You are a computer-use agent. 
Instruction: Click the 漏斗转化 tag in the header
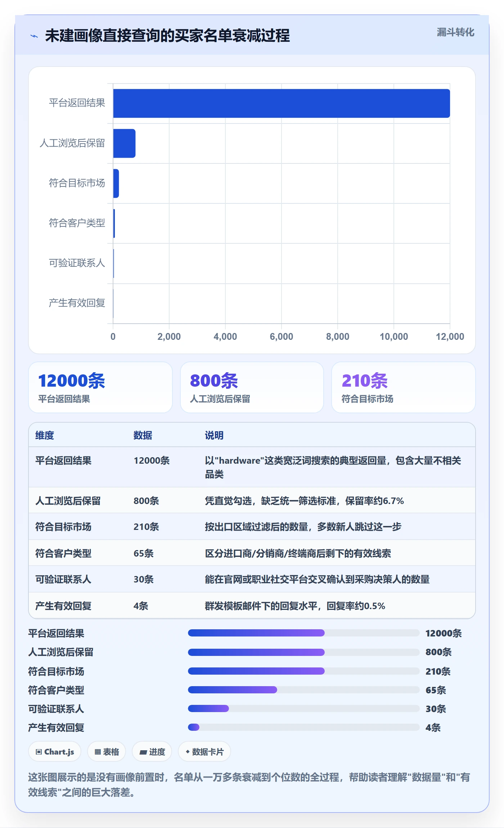click(455, 32)
